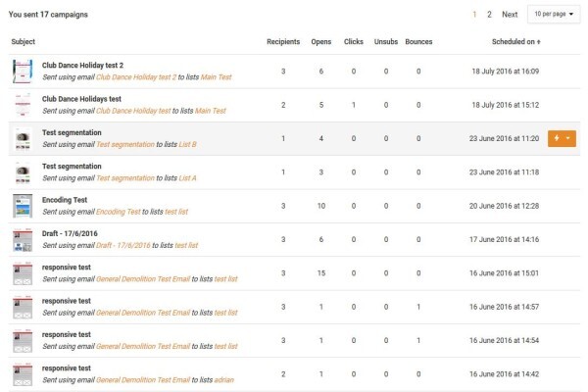Open the List A link
The width and height of the screenshot is (588, 392).
[x=187, y=178]
